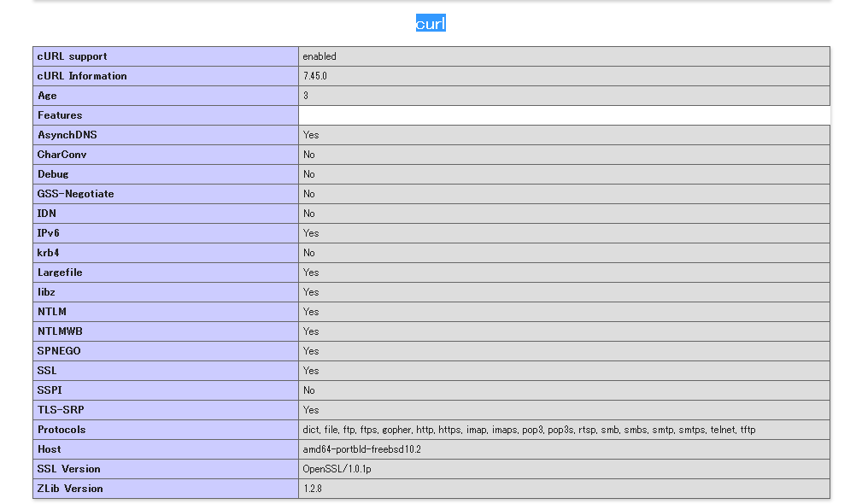Image resolution: width=862 pixels, height=504 pixels.
Task: Click the No value for GSS-Negotiate
Action: point(309,194)
